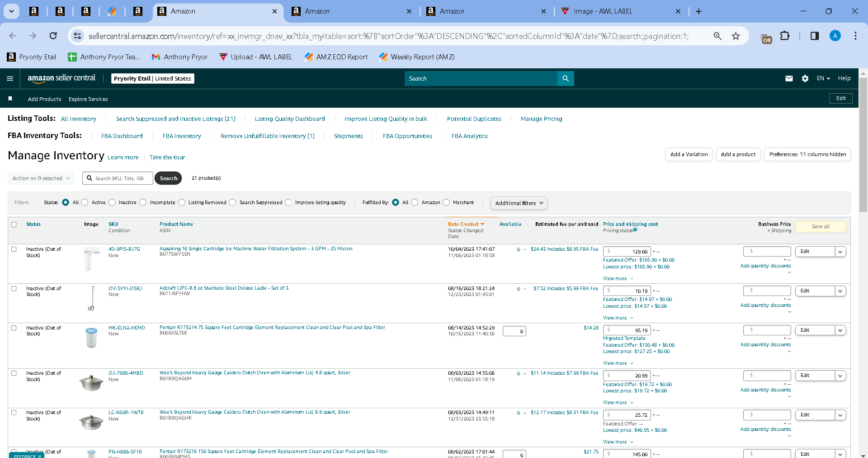Viewport: 868px width, 458px height.
Task: Reload the page with the browser refresh icon
Action: click(53, 36)
